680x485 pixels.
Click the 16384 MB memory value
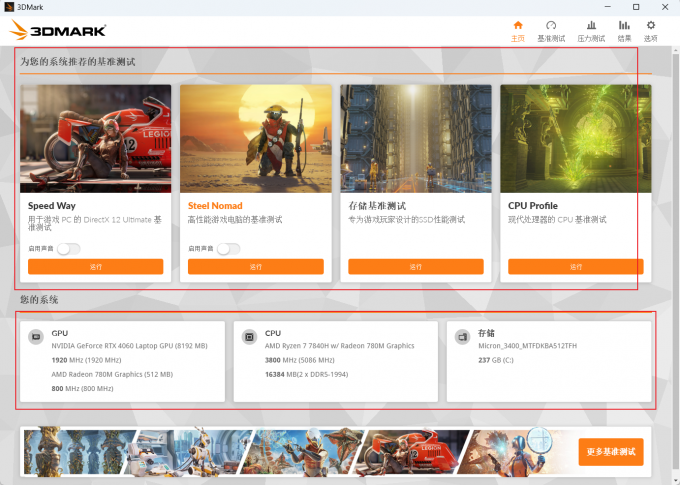pyautogui.click(x=306, y=374)
